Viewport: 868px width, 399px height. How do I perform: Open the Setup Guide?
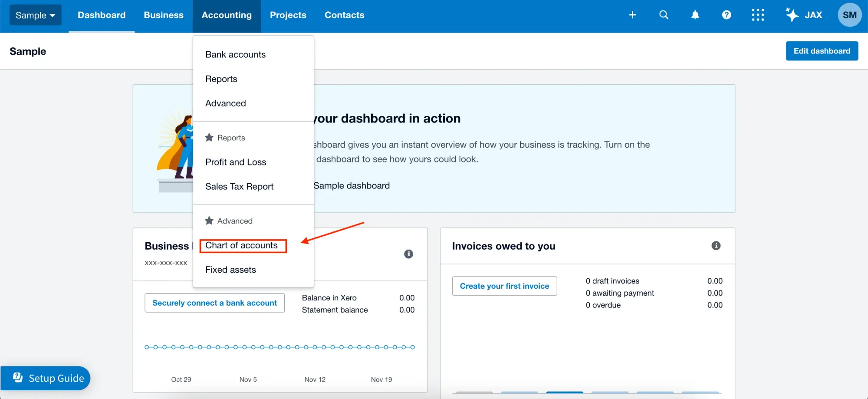pos(46,378)
